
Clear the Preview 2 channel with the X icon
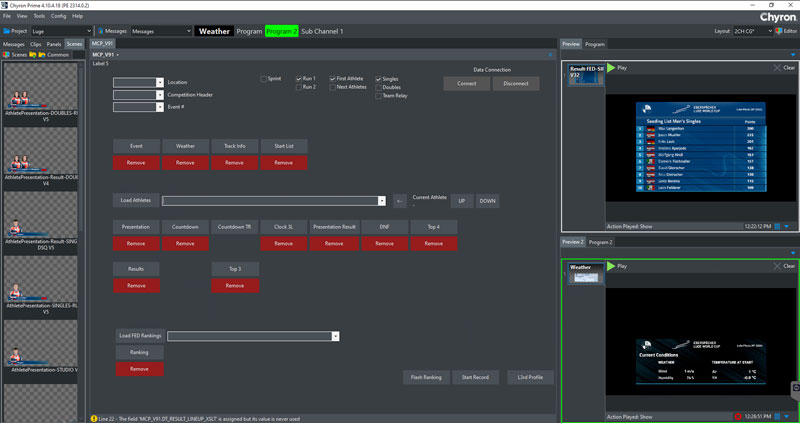[x=777, y=266]
